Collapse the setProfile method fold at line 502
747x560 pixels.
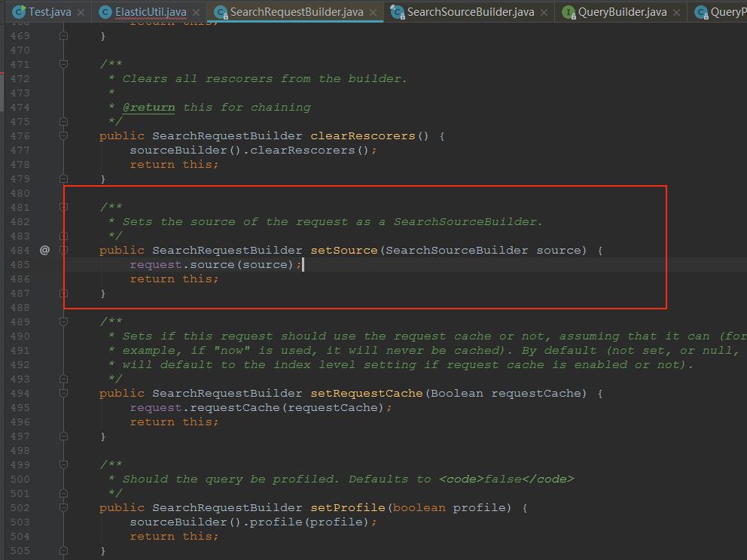click(x=63, y=507)
